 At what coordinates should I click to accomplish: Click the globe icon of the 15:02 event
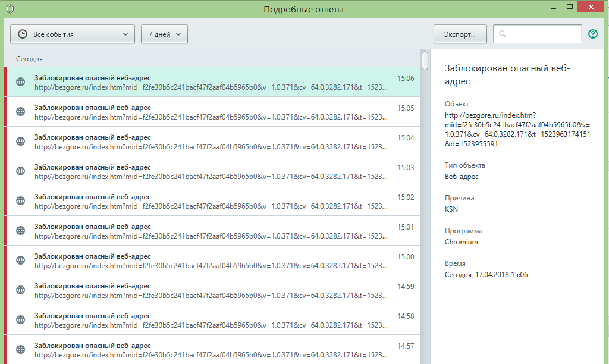pyautogui.click(x=20, y=201)
